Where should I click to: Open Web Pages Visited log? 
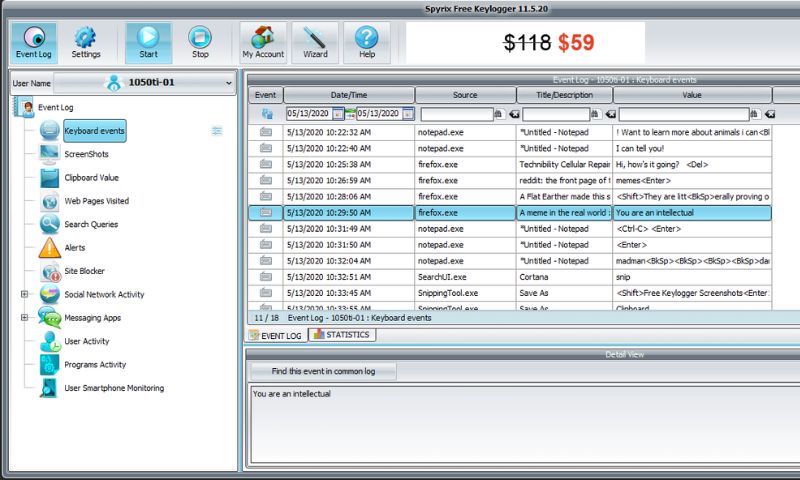[x=96, y=201]
